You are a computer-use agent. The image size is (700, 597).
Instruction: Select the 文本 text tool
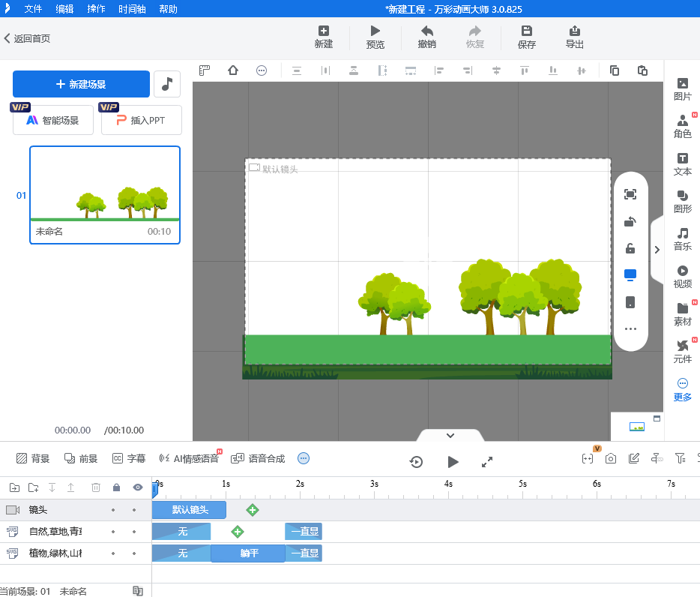682,163
